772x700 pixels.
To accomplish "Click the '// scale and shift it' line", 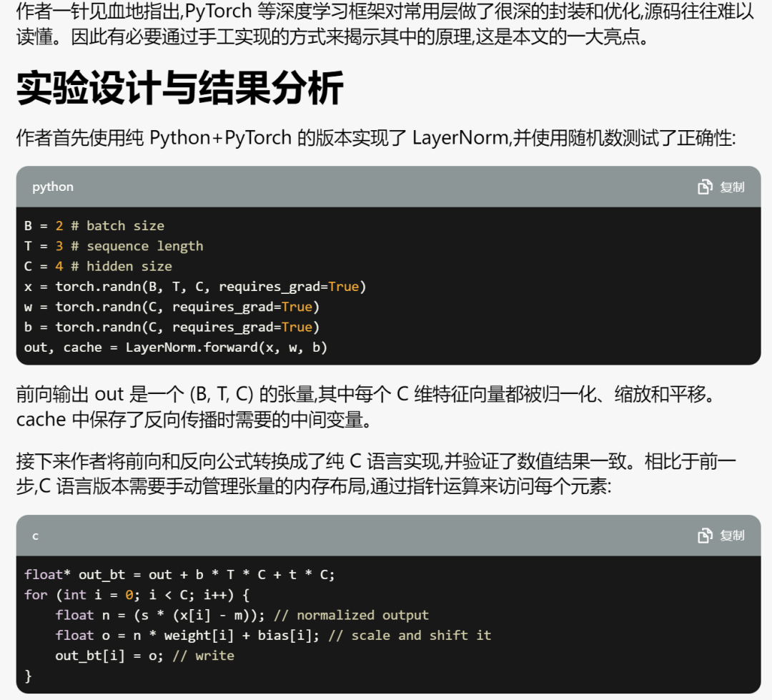I will tap(273, 635).
